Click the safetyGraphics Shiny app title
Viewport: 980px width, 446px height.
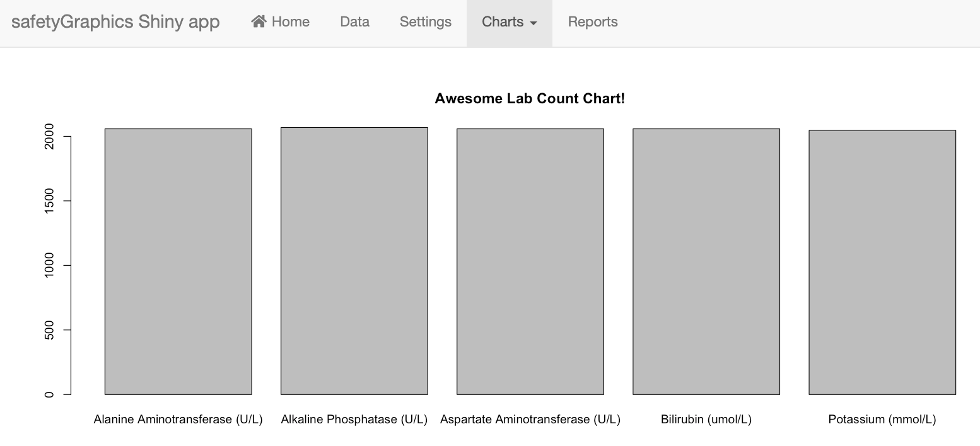click(x=115, y=21)
